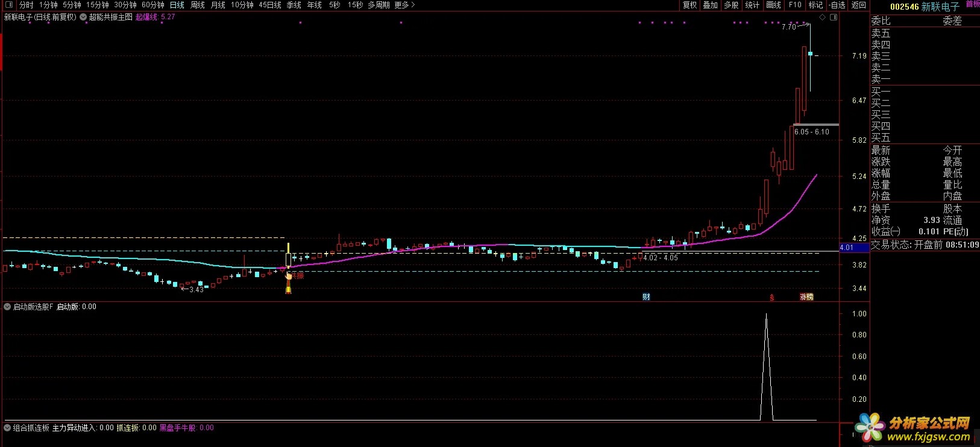Switch to 月线 monthly chart
This screenshot has height=447, width=980.
pos(218,5)
